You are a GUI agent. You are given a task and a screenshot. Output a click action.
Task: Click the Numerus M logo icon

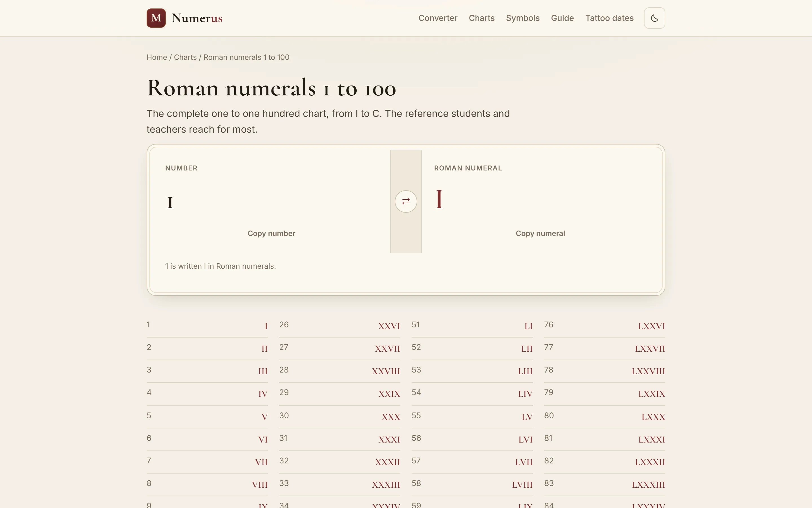click(x=156, y=18)
